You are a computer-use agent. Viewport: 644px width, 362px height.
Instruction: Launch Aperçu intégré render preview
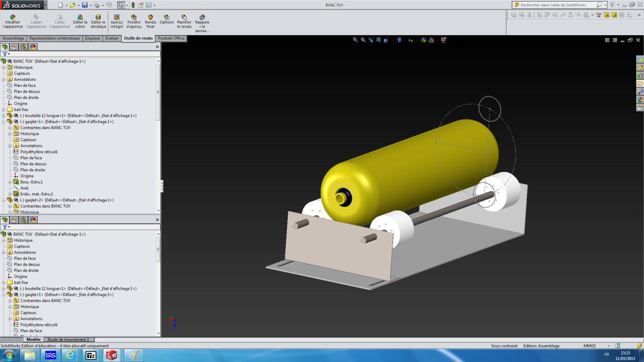coord(117,22)
